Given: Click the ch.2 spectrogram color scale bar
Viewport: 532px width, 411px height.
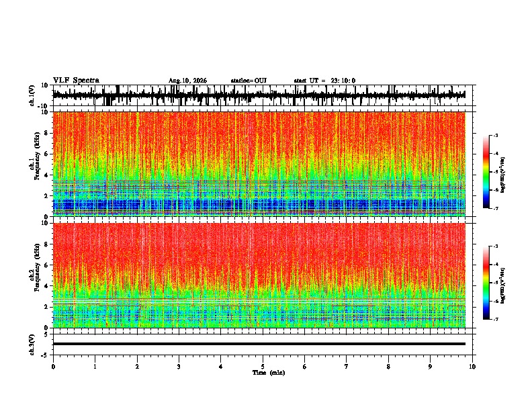Looking at the screenshot, I should point(486,283).
